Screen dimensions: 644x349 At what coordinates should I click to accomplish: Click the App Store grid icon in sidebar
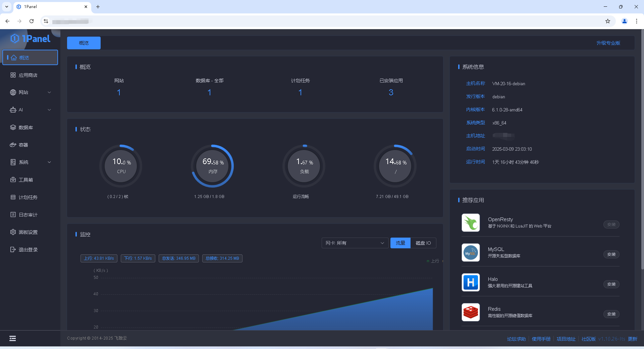click(x=13, y=75)
